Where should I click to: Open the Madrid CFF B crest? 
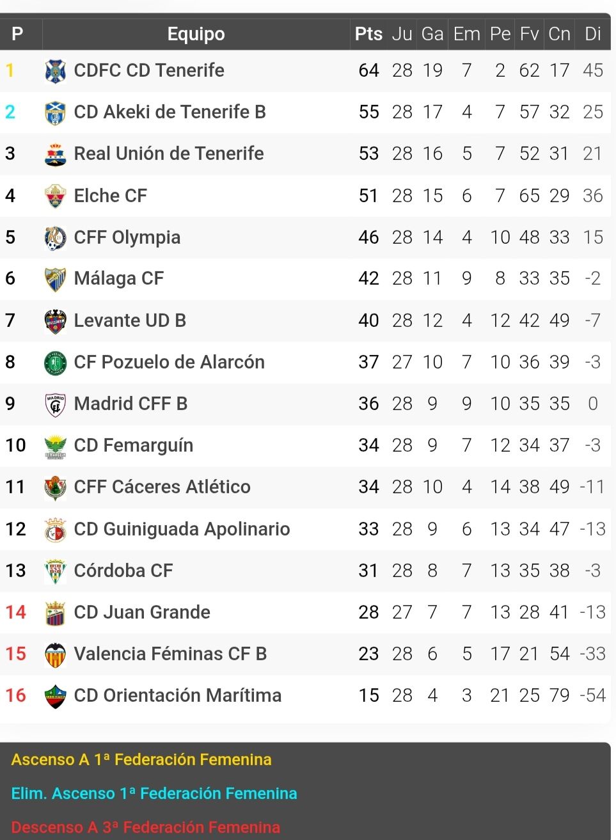[56, 404]
